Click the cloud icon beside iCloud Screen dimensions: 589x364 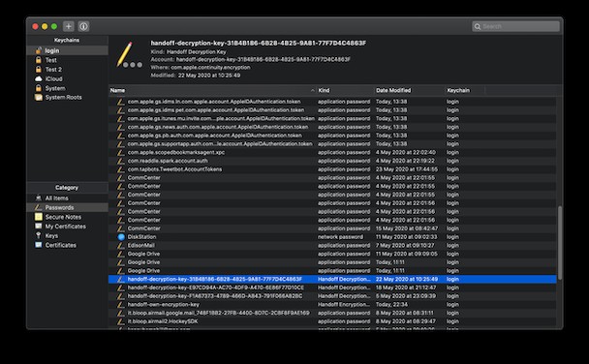pyautogui.click(x=39, y=78)
